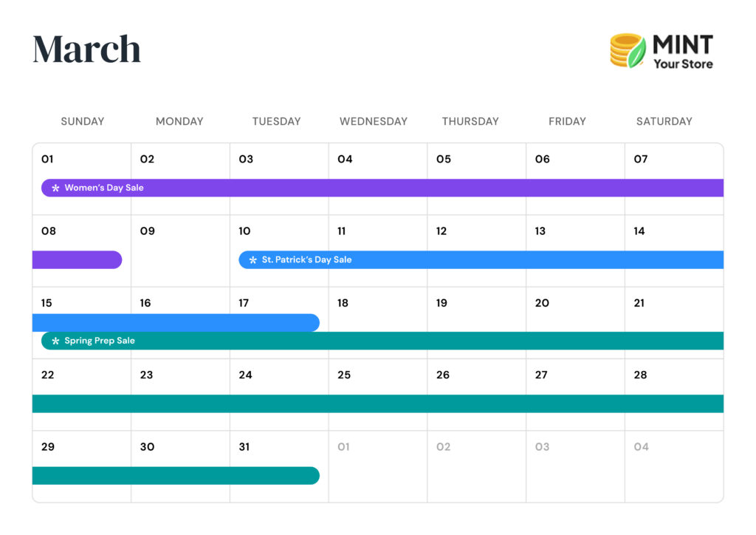756x535 pixels.
Task: Click the Saturday column header
Action: coord(664,121)
